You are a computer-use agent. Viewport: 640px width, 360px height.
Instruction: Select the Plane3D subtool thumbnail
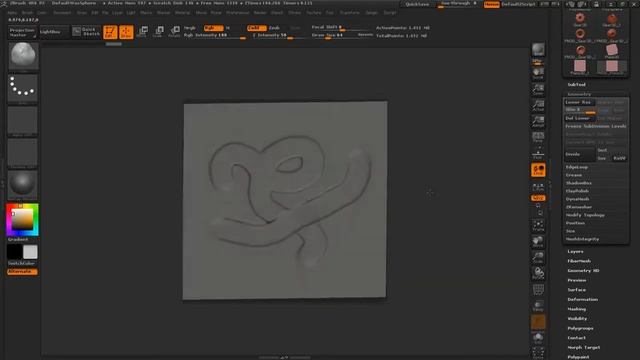[x=612, y=51]
